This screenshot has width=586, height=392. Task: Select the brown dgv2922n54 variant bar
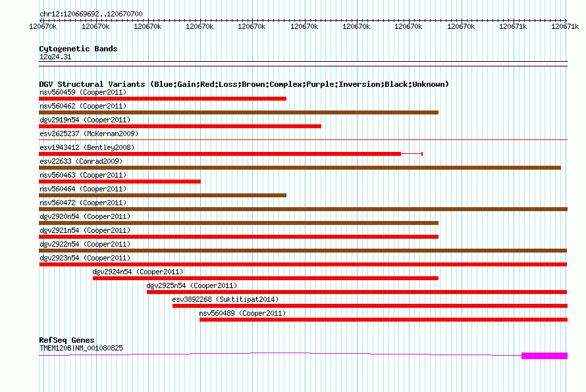tap(303, 251)
